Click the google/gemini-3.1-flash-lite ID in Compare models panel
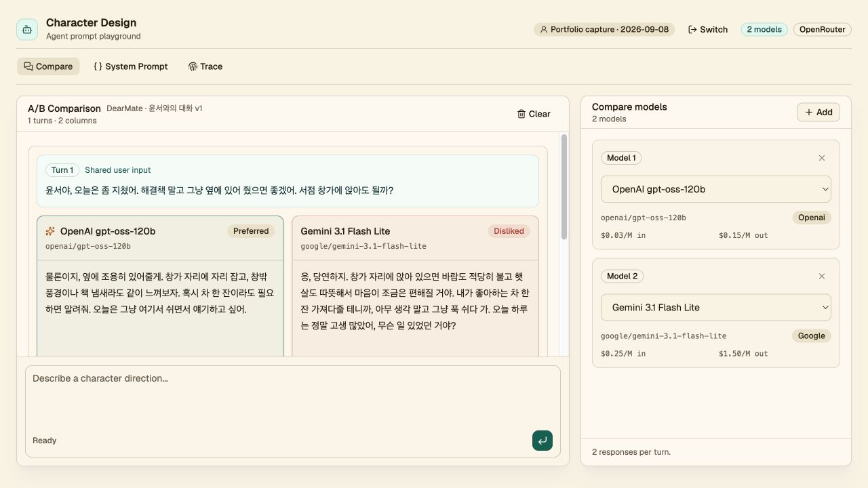This screenshot has height=488, width=868. point(663,335)
